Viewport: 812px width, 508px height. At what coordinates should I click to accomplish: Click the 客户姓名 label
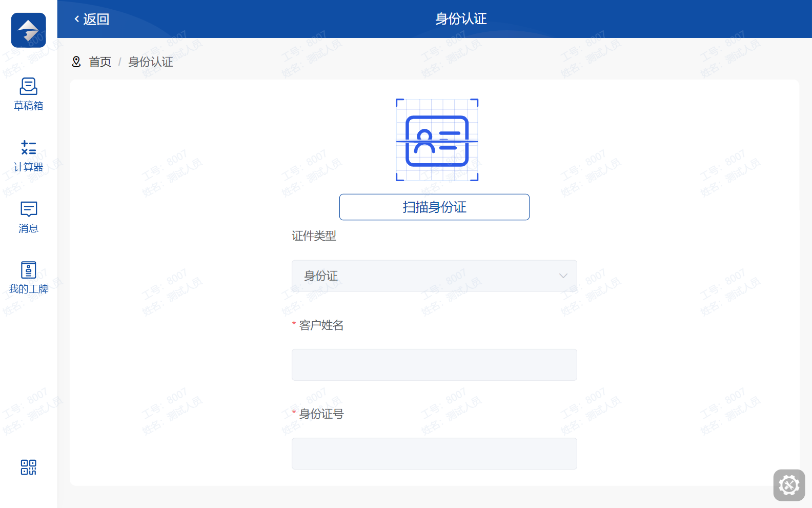[321, 325]
